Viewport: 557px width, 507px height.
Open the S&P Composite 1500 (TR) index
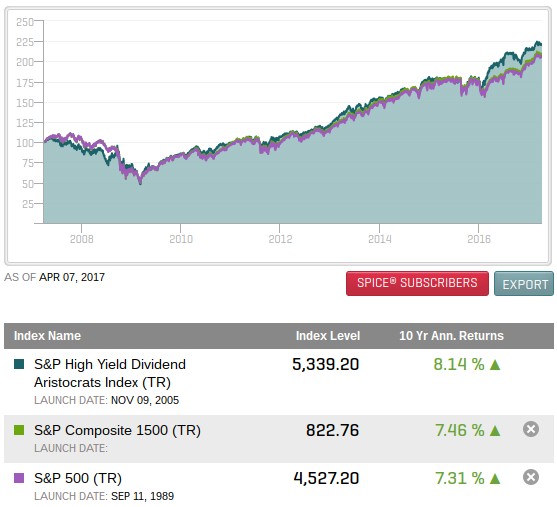click(117, 430)
